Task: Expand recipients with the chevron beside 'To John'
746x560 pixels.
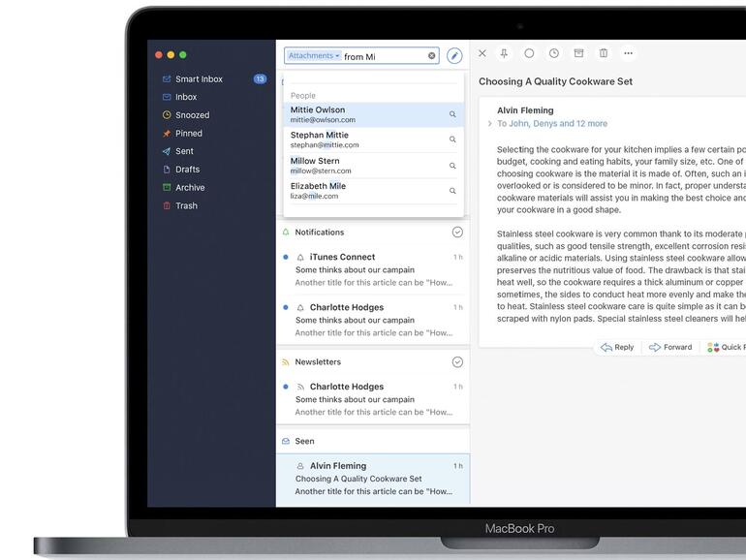Action: coord(489,124)
